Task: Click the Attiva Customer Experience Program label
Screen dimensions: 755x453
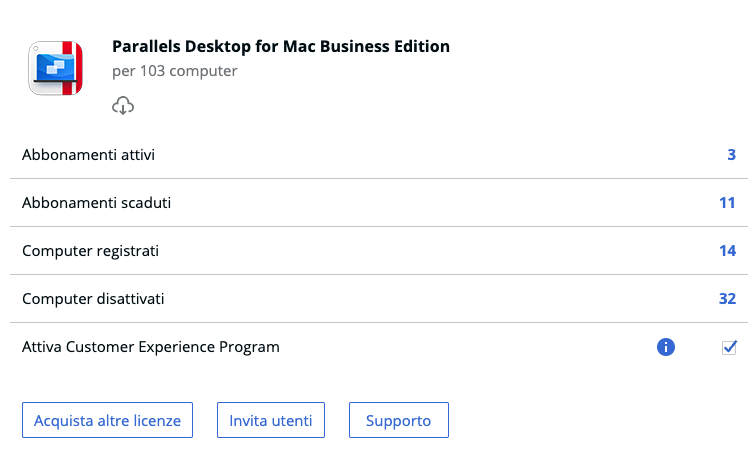Action: pos(151,347)
